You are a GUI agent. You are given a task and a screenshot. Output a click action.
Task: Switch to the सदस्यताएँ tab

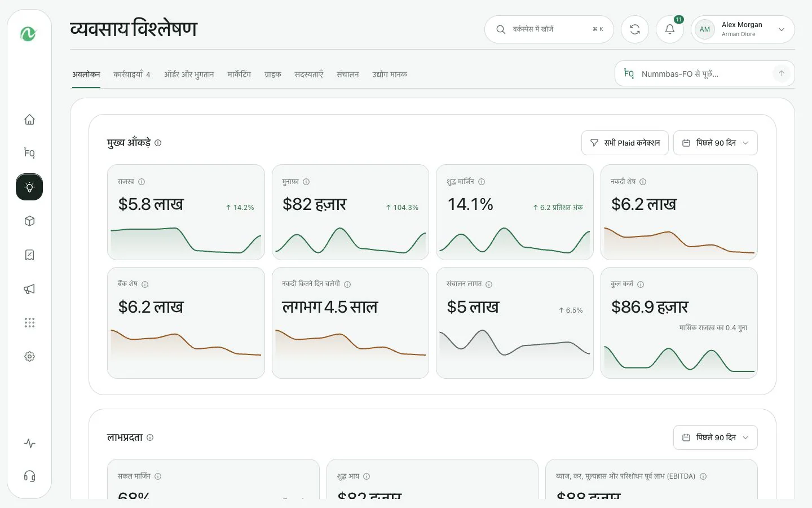pyautogui.click(x=308, y=75)
